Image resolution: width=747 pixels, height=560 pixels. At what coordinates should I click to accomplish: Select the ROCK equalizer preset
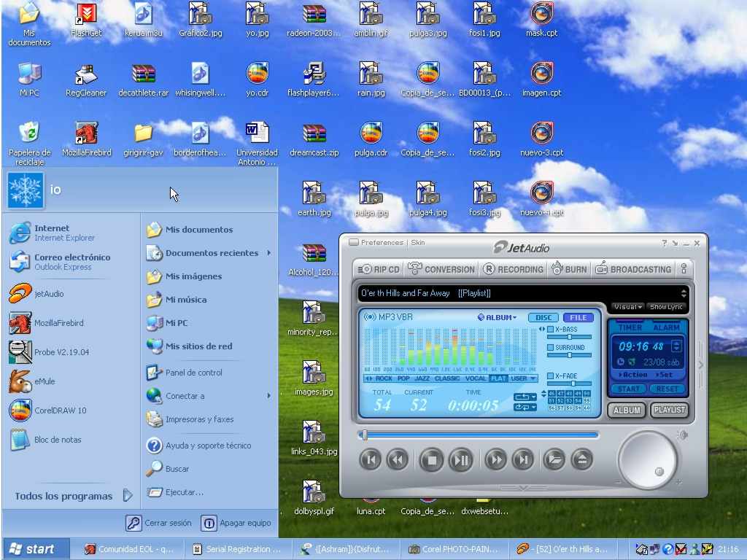(x=384, y=378)
